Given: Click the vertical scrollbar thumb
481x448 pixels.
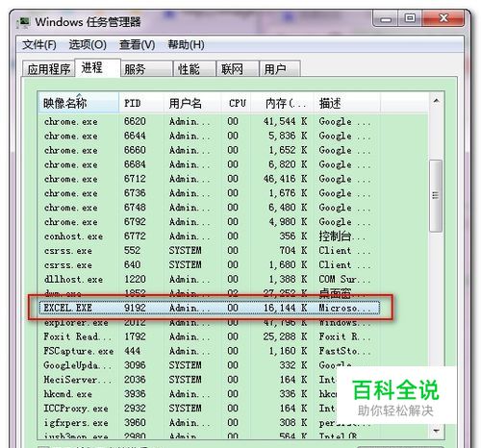Looking at the screenshot, I should pyautogui.click(x=436, y=195).
